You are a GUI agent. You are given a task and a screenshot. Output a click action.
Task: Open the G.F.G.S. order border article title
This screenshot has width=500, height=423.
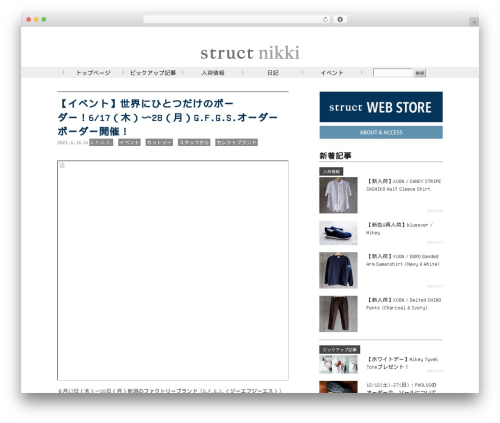(x=167, y=117)
